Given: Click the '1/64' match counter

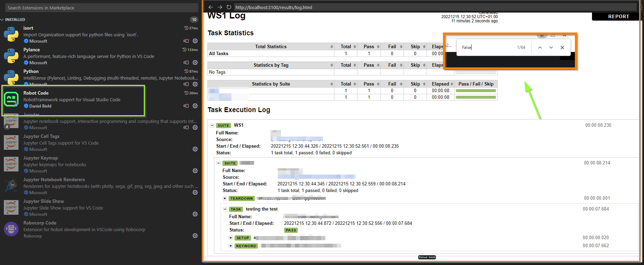Looking at the screenshot, I should tap(521, 47).
